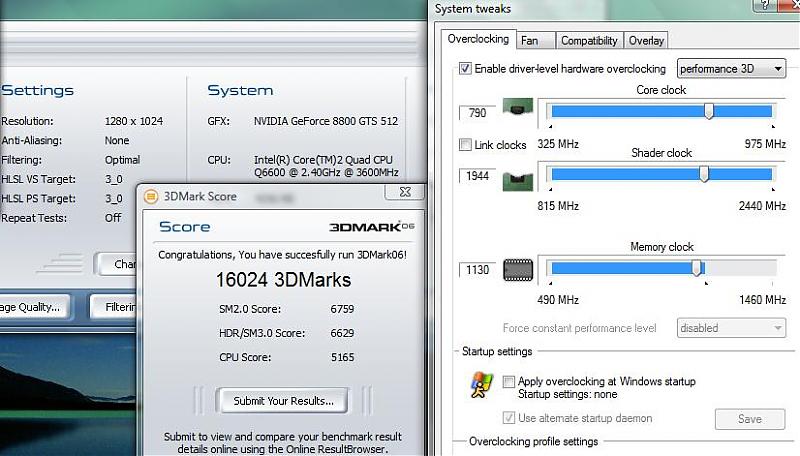Enable the Link clocks checkbox
Viewport: 800px width, 456px height.
coord(465,145)
